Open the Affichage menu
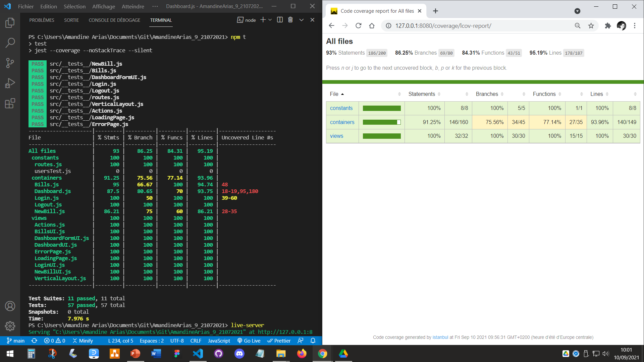 104,6
